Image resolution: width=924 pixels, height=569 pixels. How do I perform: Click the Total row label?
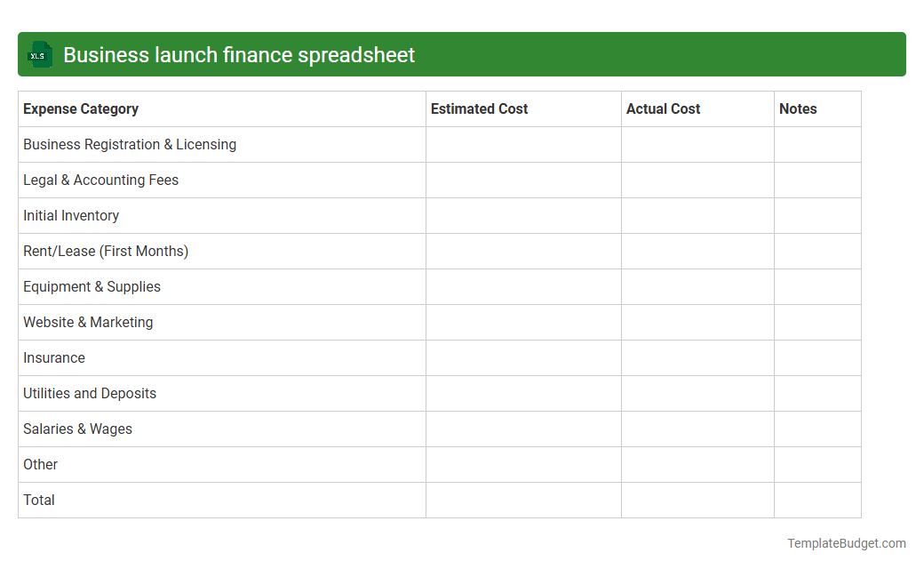click(x=39, y=500)
